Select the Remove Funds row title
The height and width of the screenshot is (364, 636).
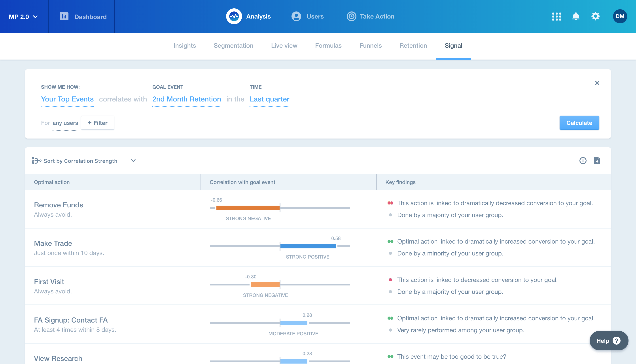coord(58,205)
